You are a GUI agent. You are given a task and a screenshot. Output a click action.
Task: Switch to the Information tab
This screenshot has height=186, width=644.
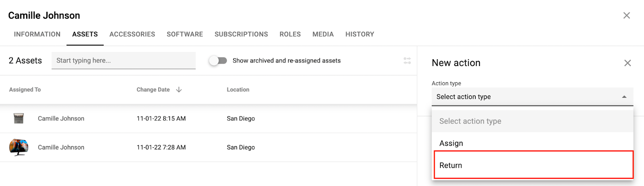coord(37,34)
